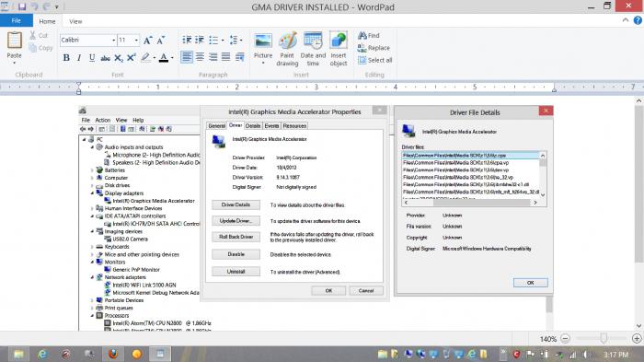Toggle italic text formatting
The width and height of the screenshot is (644, 362).
pyautogui.click(x=79, y=58)
